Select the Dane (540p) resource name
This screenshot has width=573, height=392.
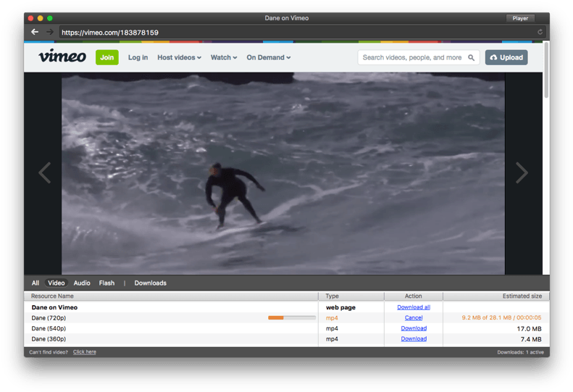coord(49,328)
